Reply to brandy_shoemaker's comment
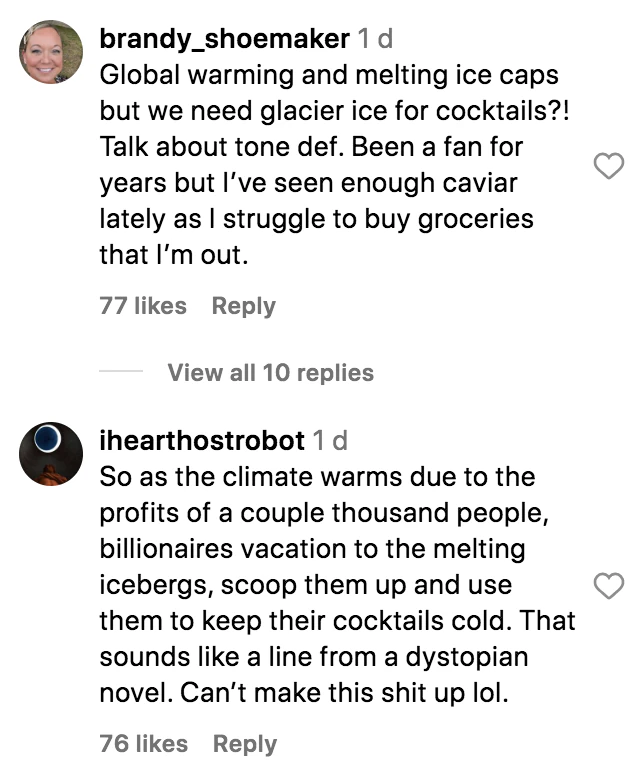The image size is (642, 764). pyautogui.click(x=243, y=306)
